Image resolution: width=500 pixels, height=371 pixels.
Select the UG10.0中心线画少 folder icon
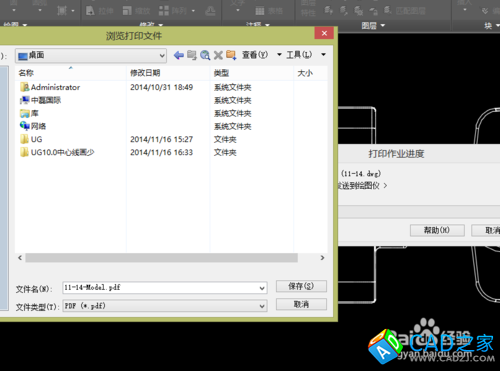click(24, 152)
